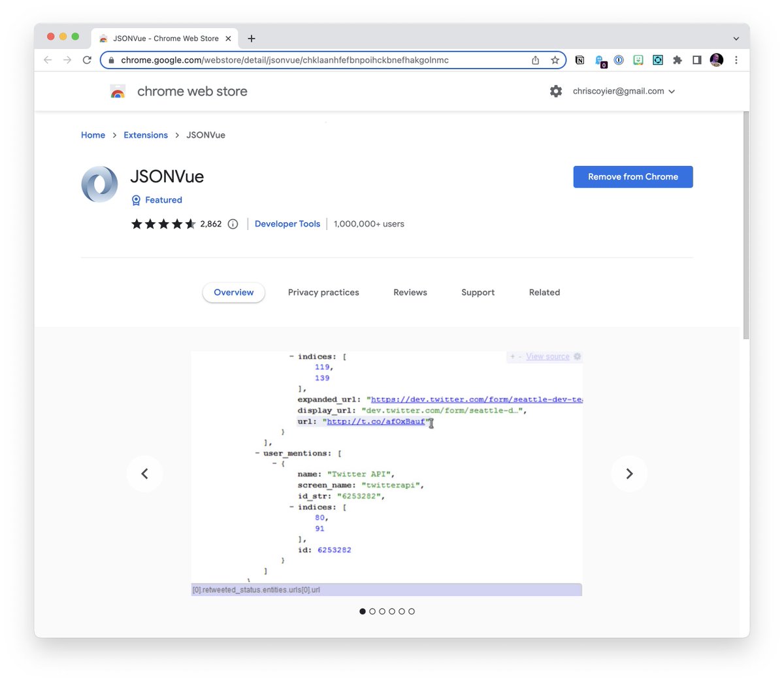The image size is (784, 683).
Task: Click the teal square extension icon
Action: click(658, 60)
